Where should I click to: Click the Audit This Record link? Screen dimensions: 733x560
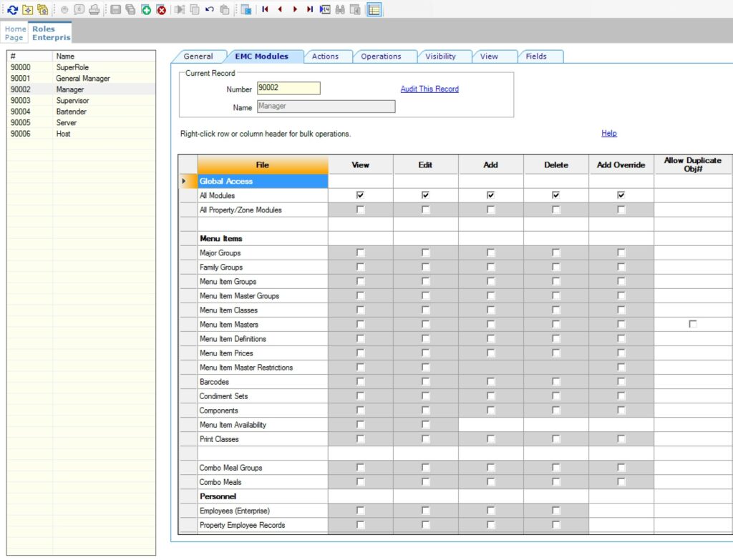pos(429,89)
